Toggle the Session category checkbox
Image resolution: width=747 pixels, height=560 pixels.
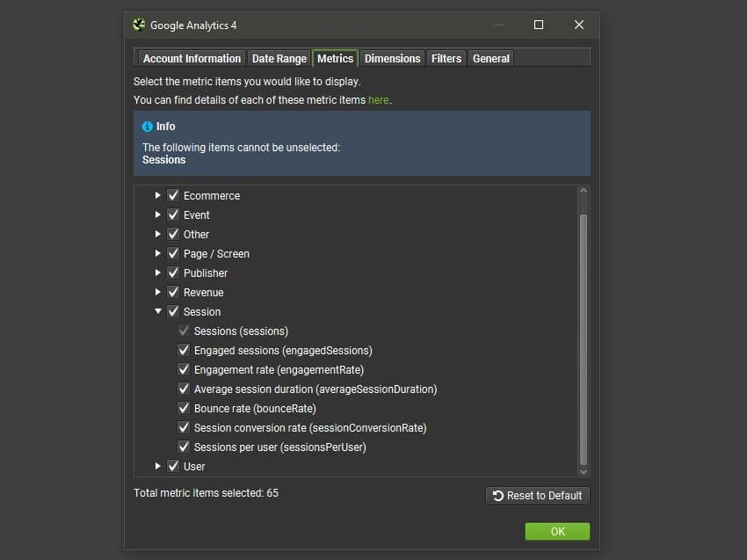173,312
